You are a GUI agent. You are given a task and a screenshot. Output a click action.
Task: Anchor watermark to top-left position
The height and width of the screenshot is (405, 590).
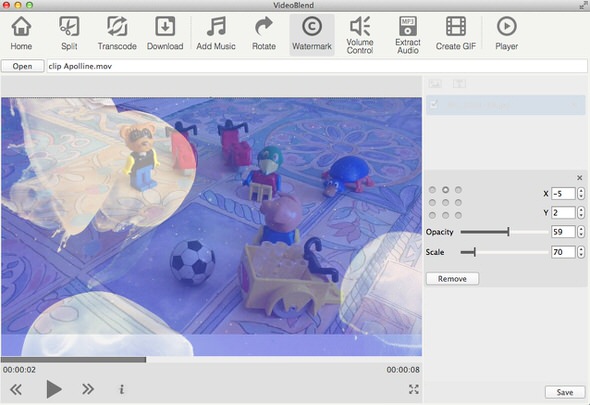(x=432, y=190)
